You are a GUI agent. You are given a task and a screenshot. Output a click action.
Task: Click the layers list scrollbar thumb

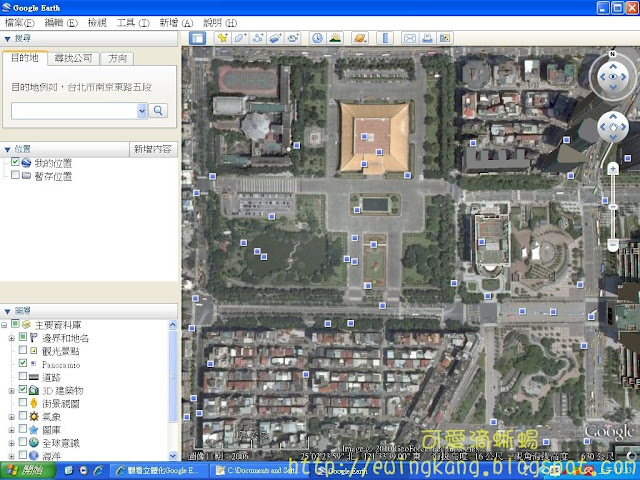click(x=173, y=376)
